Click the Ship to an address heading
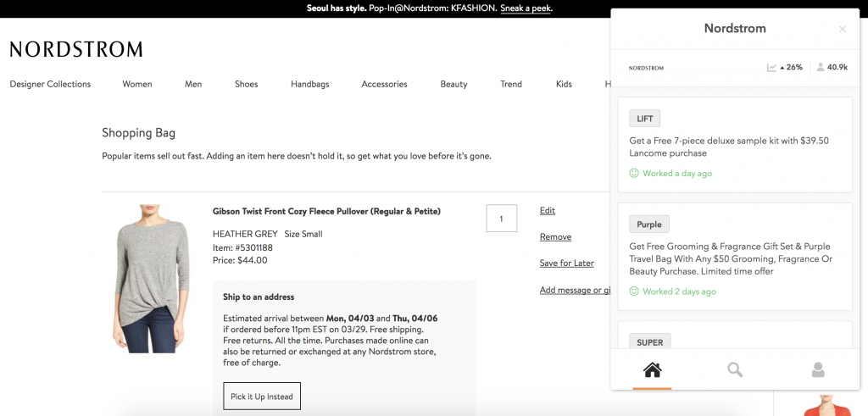868x416 pixels. 259,297
